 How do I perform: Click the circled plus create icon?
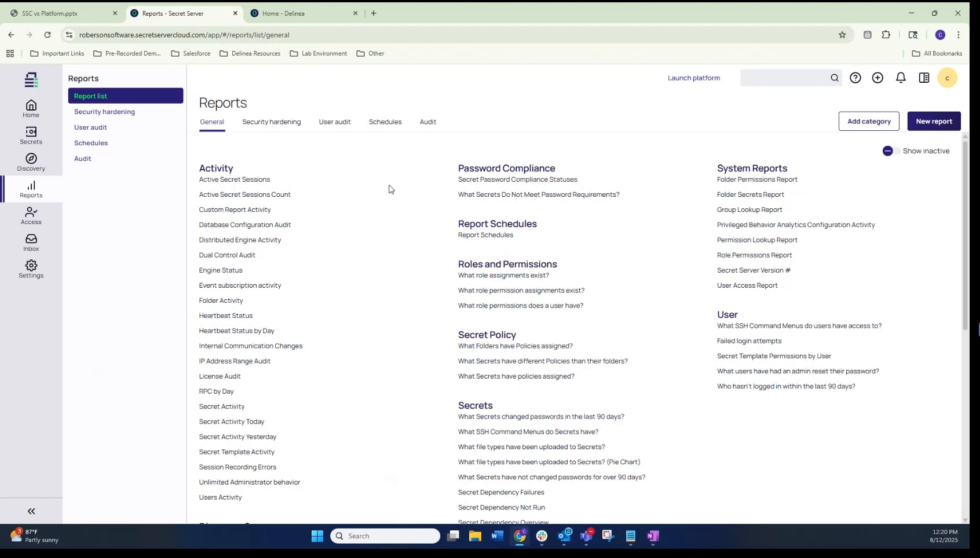pyautogui.click(x=877, y=78)
